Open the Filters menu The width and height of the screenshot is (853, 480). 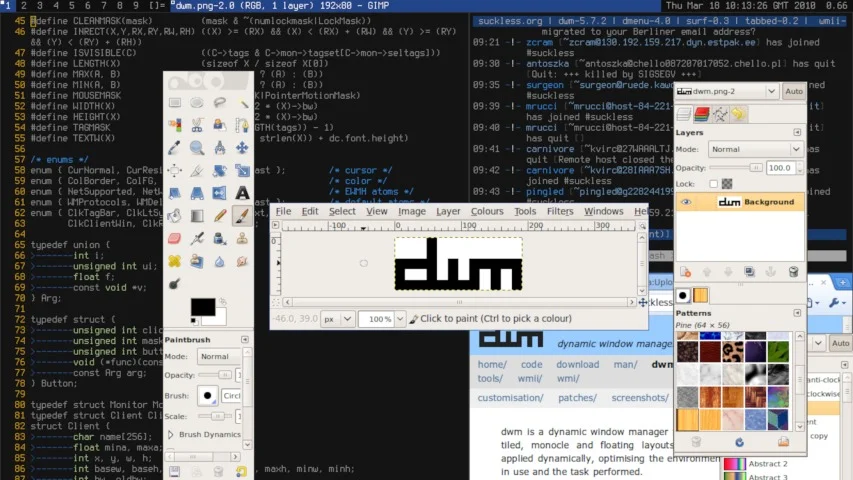[560, 211]
